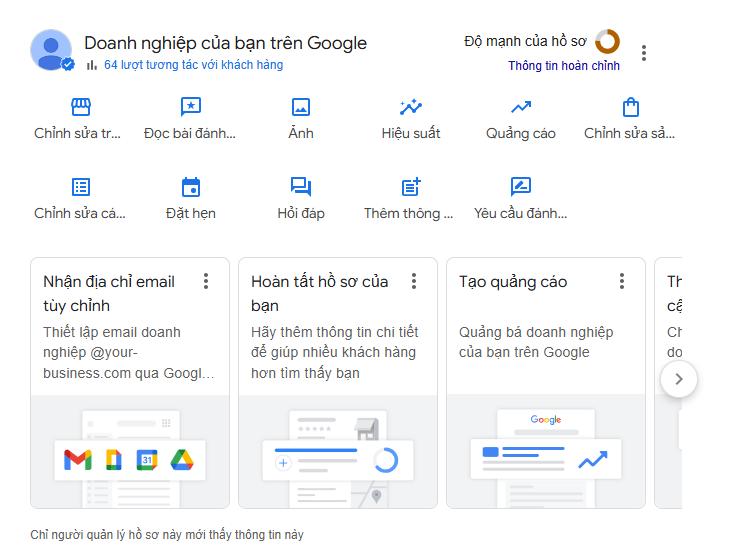The image size is (742, 560).
Task: Click the Thêm thông tin update icon
Action: [411, 187]
